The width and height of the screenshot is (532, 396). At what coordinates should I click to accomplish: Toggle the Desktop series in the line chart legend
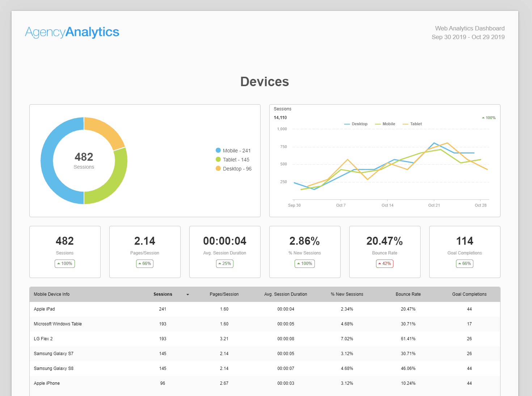point(356,124)
